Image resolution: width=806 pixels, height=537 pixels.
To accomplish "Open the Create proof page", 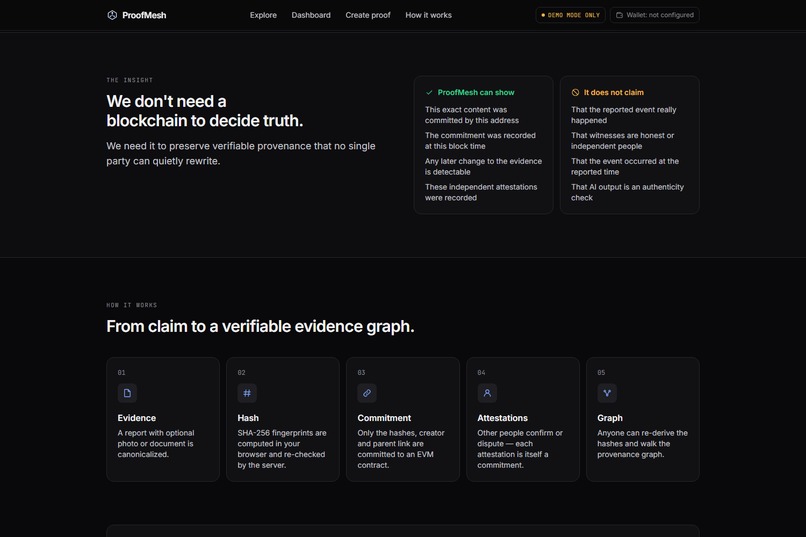I will (x=368, y=15).
